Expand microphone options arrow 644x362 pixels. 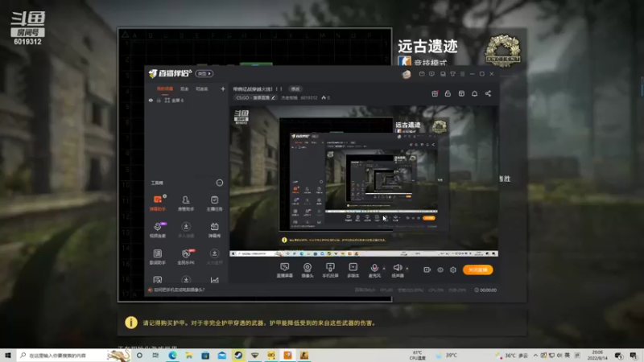[x=384, y=269]
